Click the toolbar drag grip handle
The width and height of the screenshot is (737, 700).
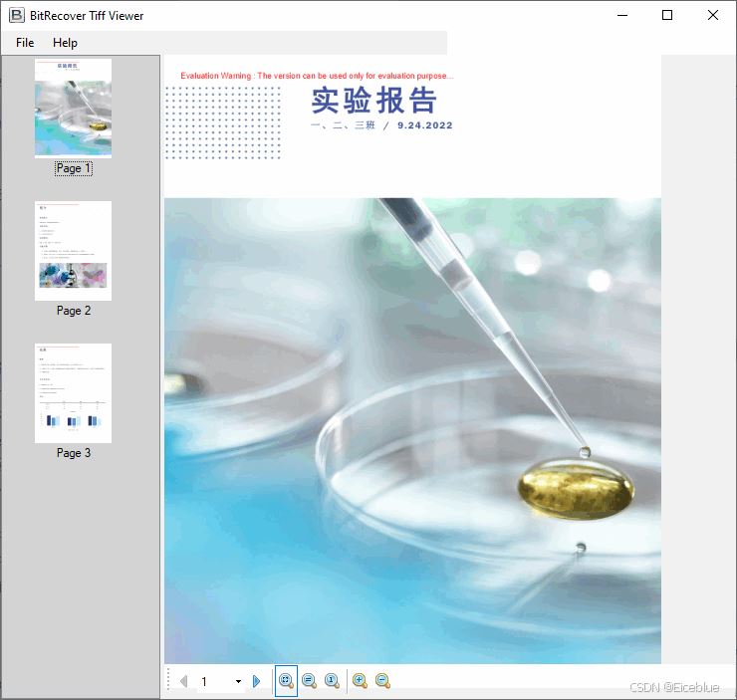pos(168,681)
